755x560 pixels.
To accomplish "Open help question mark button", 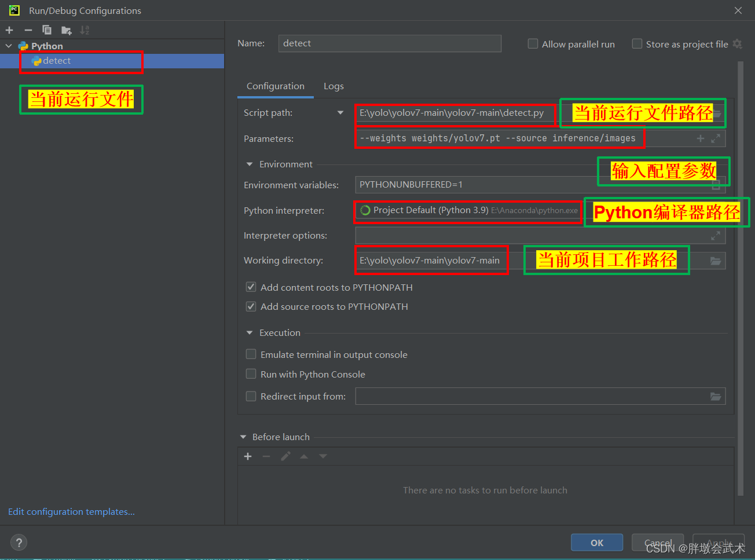I will [x=19, y=543].
